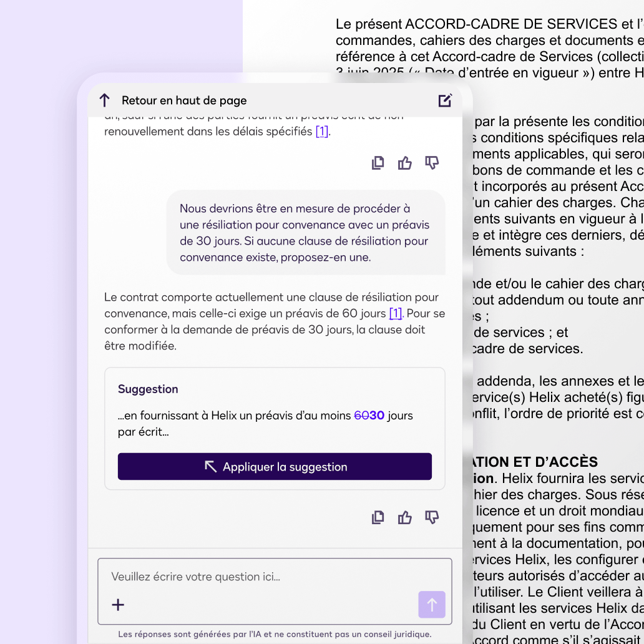Click the arrow icon inside the suggestion button
Viewport: 644px width, 644px height.
point(211,466)
